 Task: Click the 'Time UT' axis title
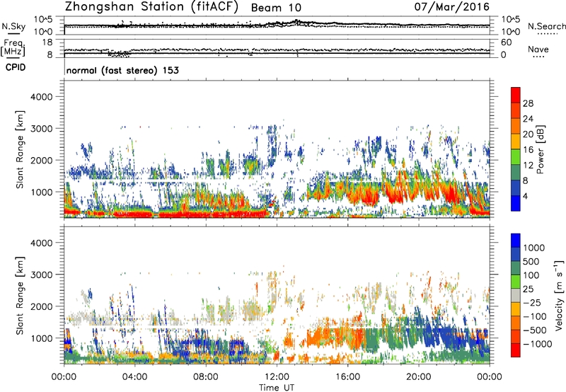click(x=277, y=388)
